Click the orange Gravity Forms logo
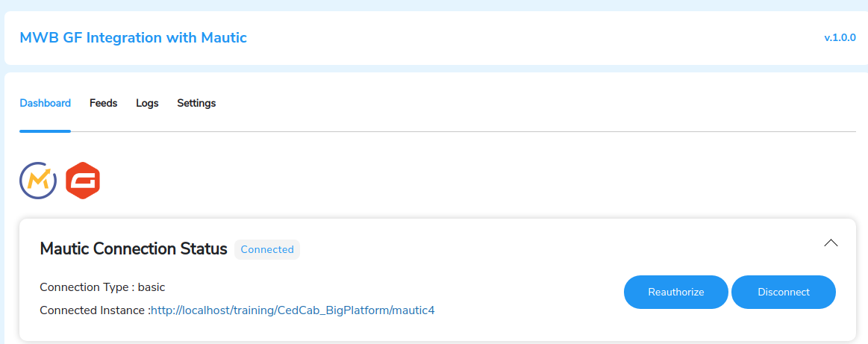The image size is (868, 344). 83,181
